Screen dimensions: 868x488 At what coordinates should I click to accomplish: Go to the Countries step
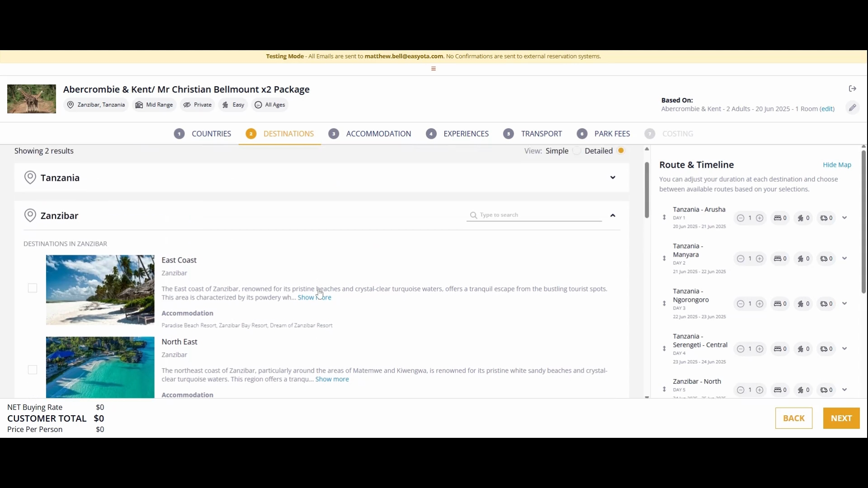[203, 134]
